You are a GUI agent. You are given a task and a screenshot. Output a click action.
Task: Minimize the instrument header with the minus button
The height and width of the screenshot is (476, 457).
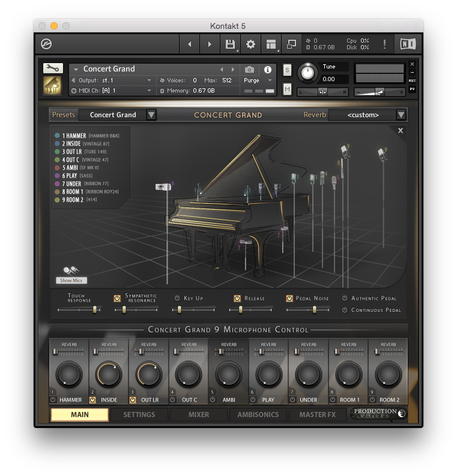point(412,72)
